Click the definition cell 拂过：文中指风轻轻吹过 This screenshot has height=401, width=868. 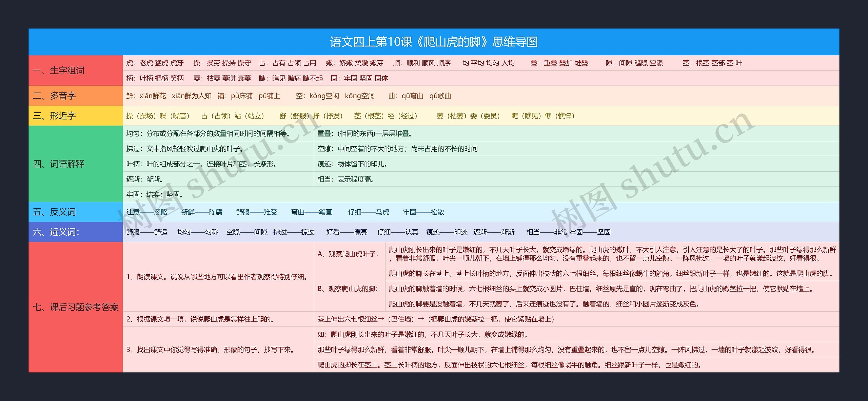[x=218, y=149]
